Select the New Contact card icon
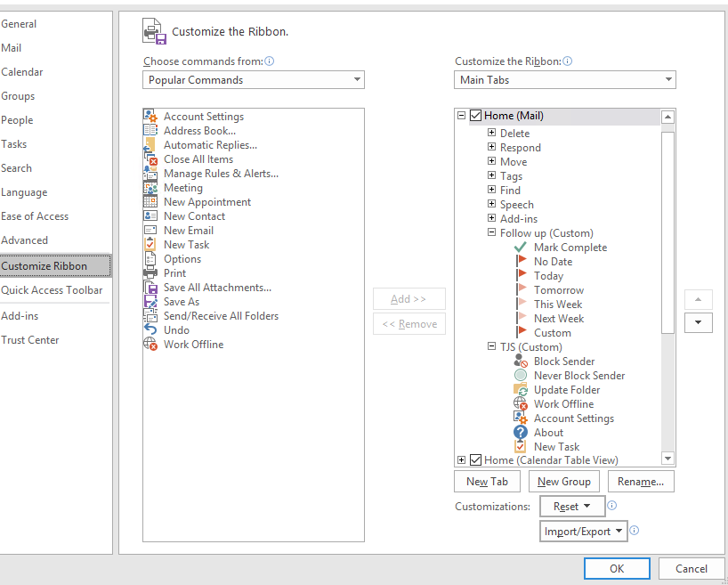728x585 pixels. tap(150, 216)
